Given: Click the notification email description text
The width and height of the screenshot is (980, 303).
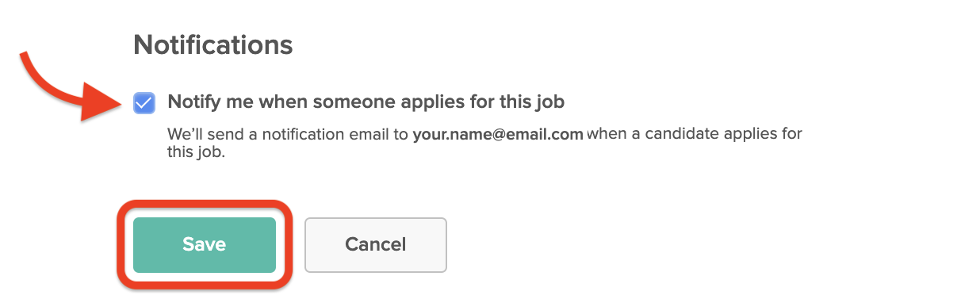Looking at the screenshot, I should click(484, 144).
